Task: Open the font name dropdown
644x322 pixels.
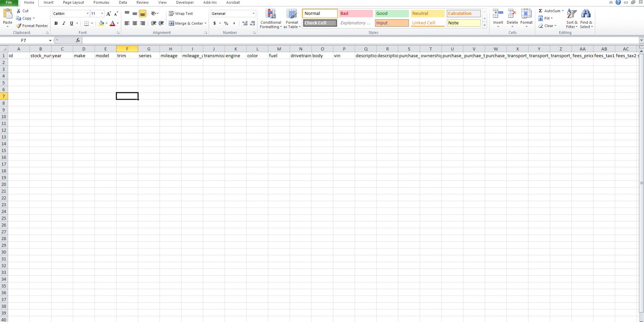Action: click(87, 14)
